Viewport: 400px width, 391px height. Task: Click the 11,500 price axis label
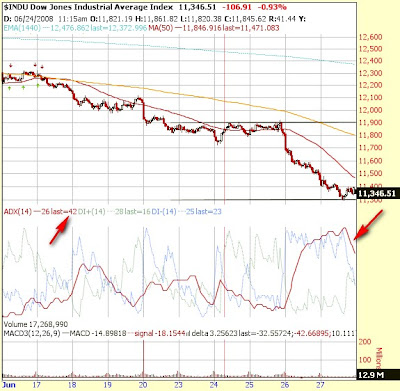click(x=370, y=173)
